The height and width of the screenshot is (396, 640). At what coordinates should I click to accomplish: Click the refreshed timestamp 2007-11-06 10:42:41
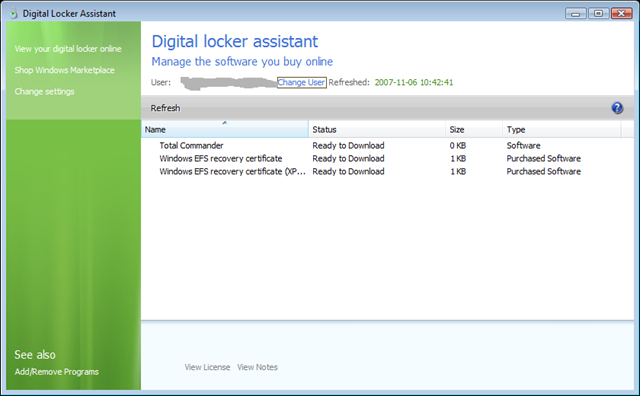[x=413, y=82]
